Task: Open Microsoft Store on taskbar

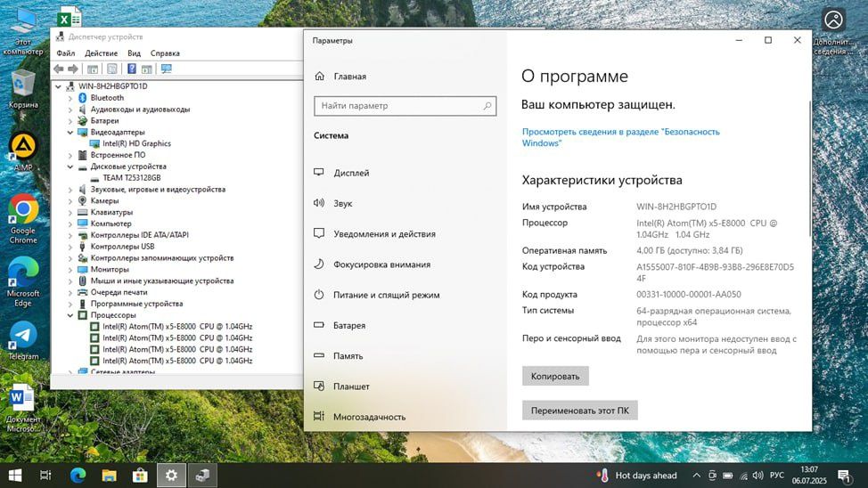Action: coord(140,476)
